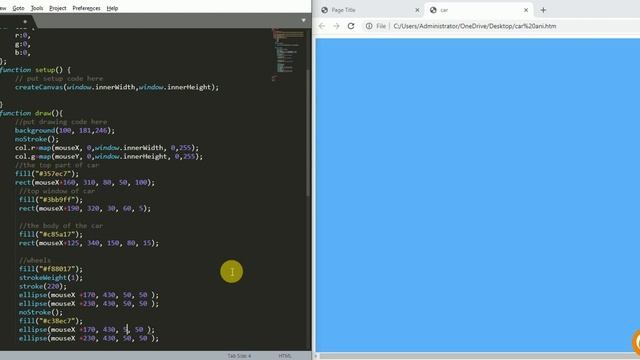Click the fill("#3bb9ff") line
Screen dimensions: 640x360
coord(51,200)
